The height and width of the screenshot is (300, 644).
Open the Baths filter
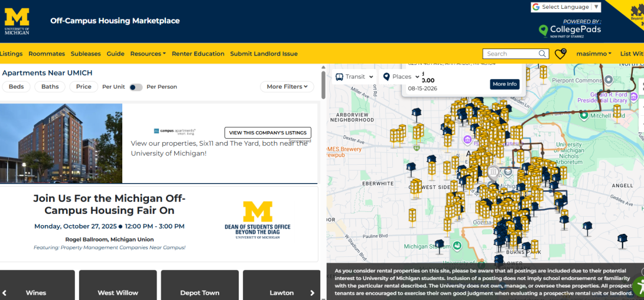50,87
